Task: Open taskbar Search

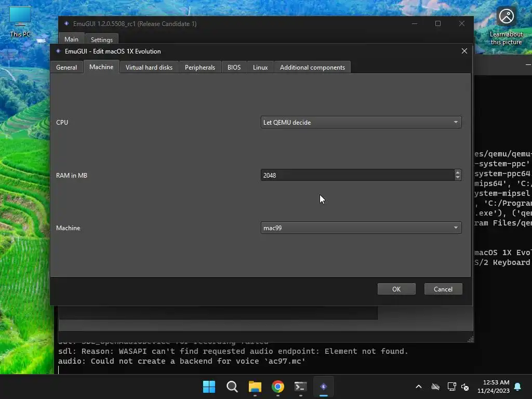Action: click(x=232, y=387)
